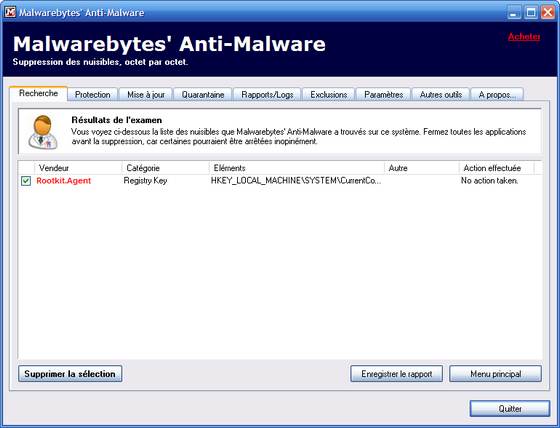560x428 pixels.
Task: Select the Exclusions tab
Action: 329,95
